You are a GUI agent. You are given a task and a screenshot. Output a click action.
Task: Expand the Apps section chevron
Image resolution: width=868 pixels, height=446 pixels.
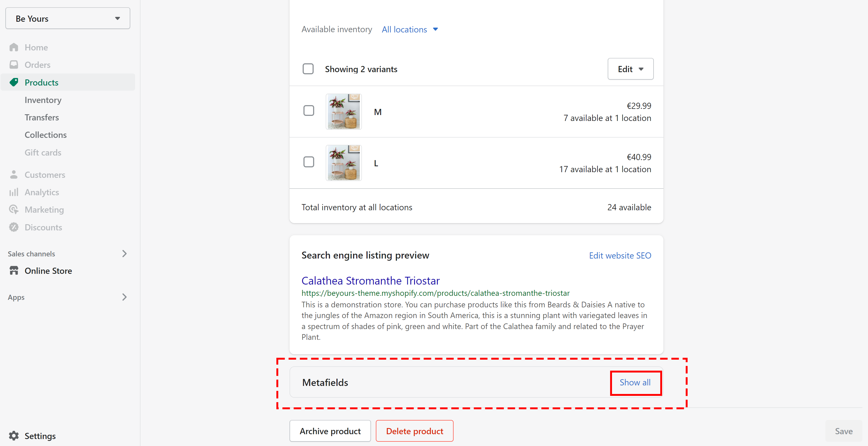pos(124,297)
